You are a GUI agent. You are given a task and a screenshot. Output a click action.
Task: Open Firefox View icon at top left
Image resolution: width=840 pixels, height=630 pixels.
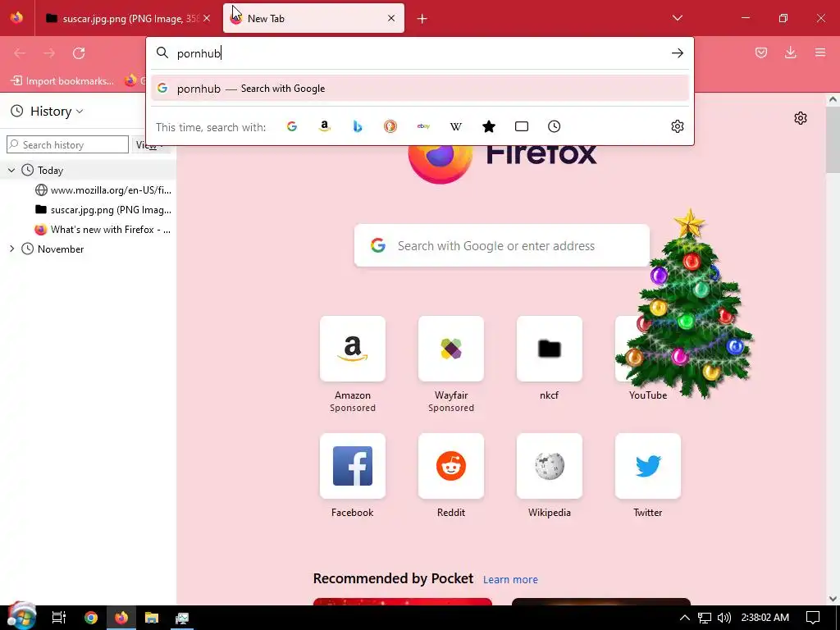click(16, 18)
